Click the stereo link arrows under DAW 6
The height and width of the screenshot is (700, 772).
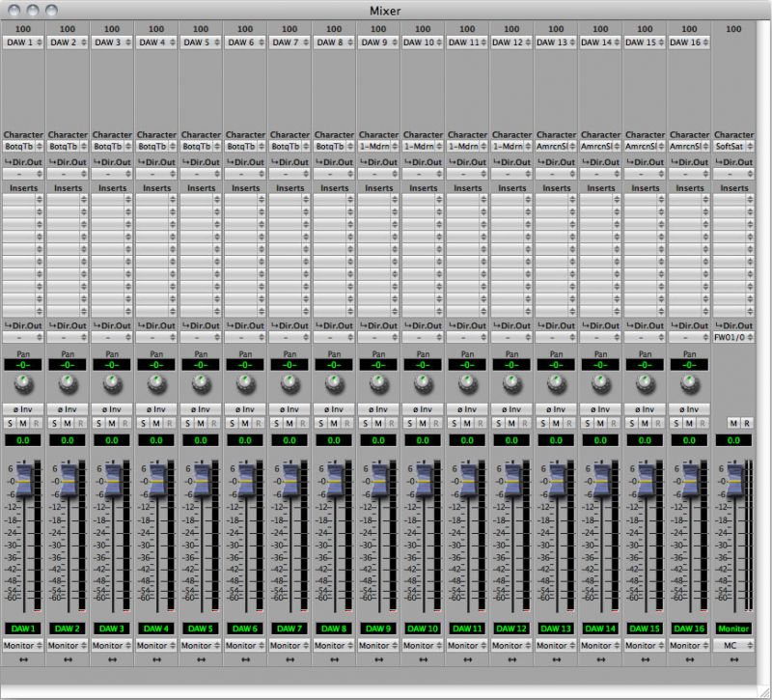[x=245, y=659]
